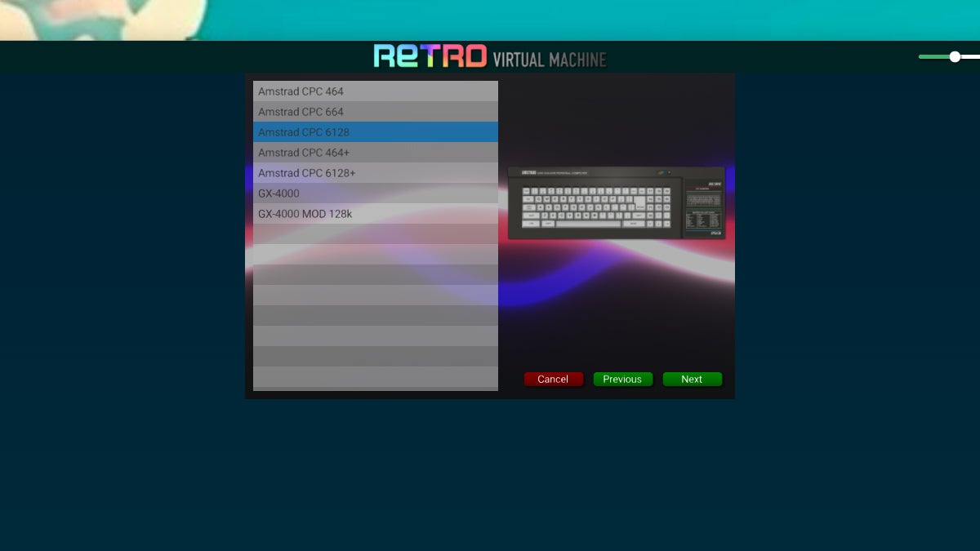Click the slider knob at top right
Screen dimensions: 980x551
pos(955,56)
